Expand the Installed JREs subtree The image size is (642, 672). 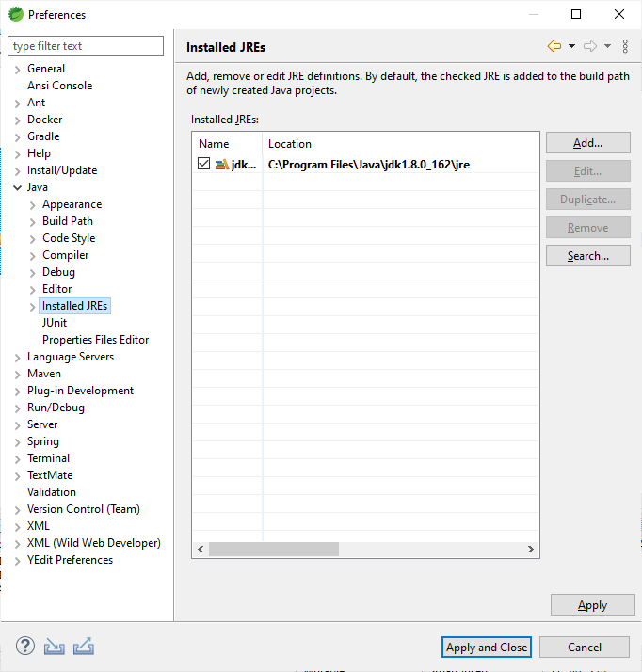click(x=33, y=306)
